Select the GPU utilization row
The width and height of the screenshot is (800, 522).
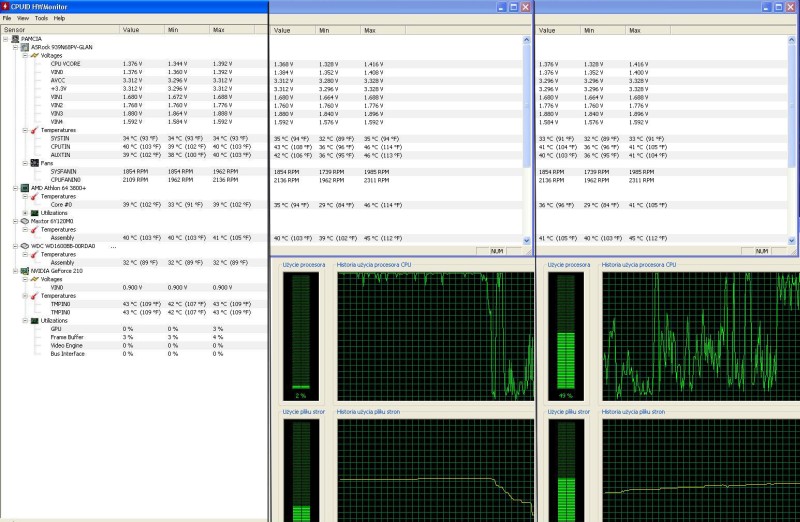(x=134, y=329)
